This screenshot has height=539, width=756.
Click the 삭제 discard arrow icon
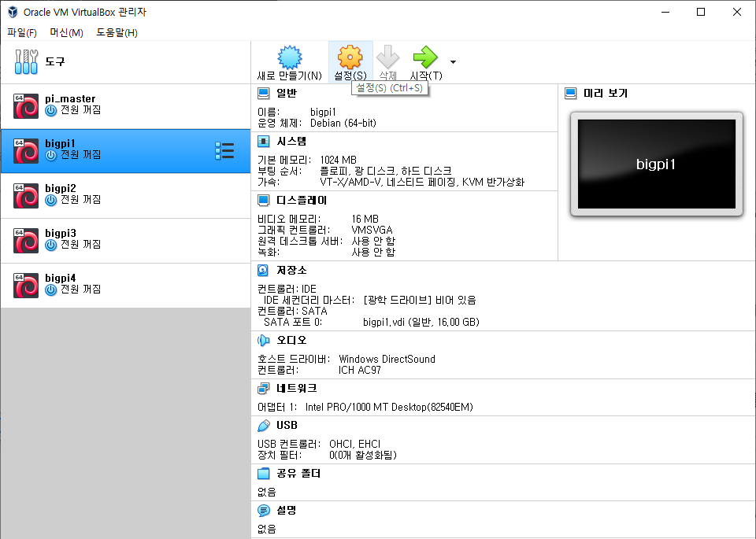pos(387,57)
